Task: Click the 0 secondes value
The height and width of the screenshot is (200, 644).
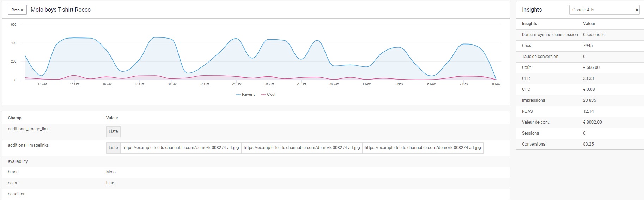Action: 594,35
